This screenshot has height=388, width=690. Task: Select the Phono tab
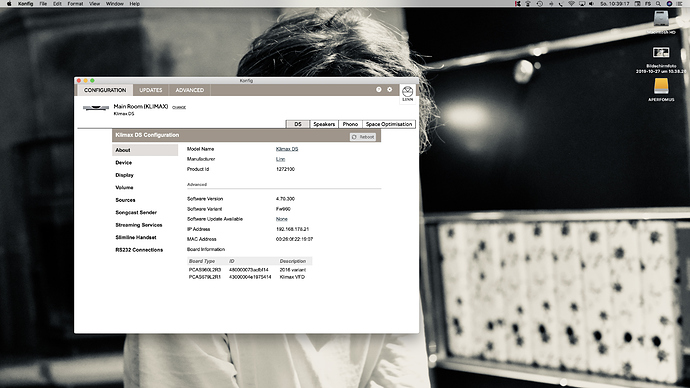[350, 124]
